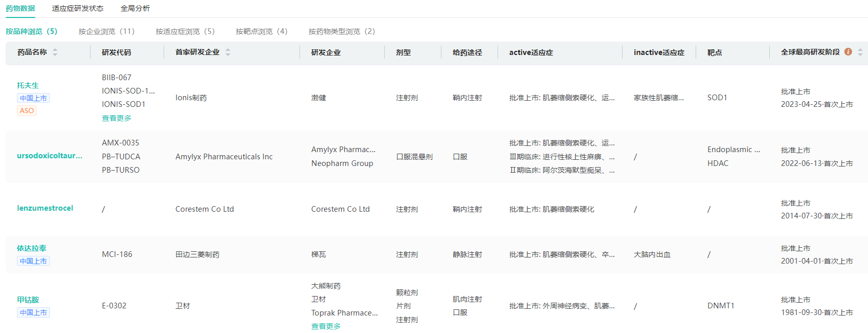
Task: Open the 托夫生 drug link
Action: tap(28, 85)
